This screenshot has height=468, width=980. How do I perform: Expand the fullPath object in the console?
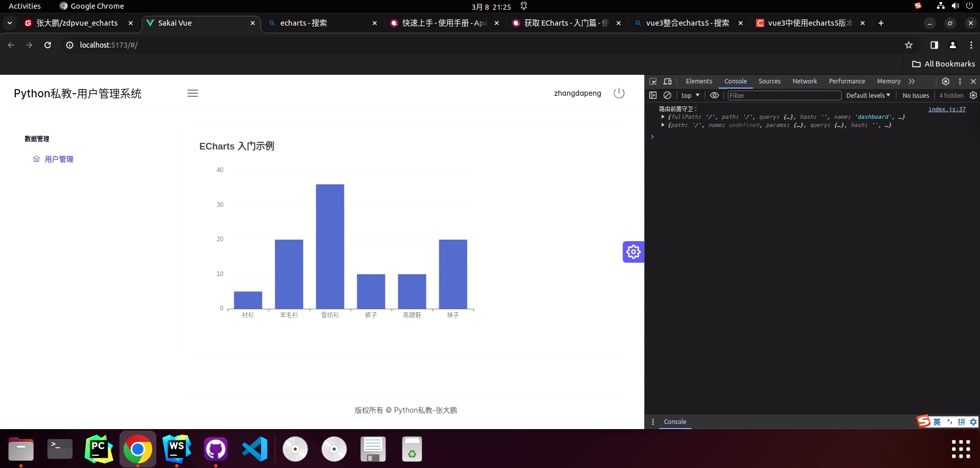[663, 117]
